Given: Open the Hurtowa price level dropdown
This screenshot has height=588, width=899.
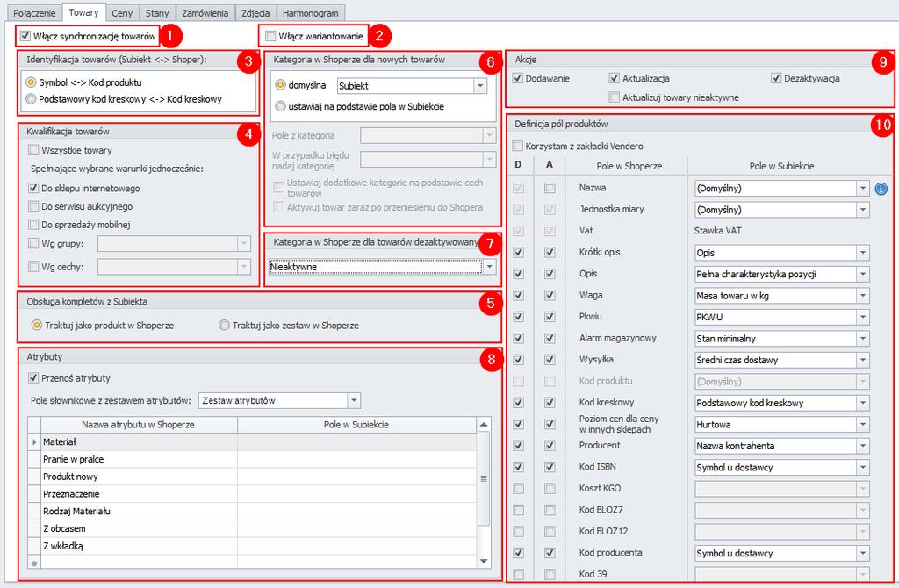Looking at the screenshot, I should click(862, 425).
